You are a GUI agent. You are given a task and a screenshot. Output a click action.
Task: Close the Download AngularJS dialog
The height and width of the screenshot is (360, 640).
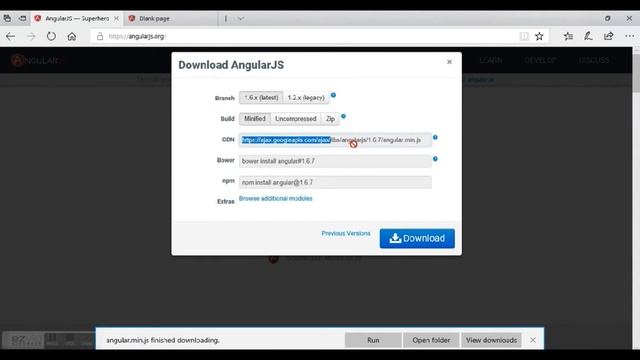449,62
